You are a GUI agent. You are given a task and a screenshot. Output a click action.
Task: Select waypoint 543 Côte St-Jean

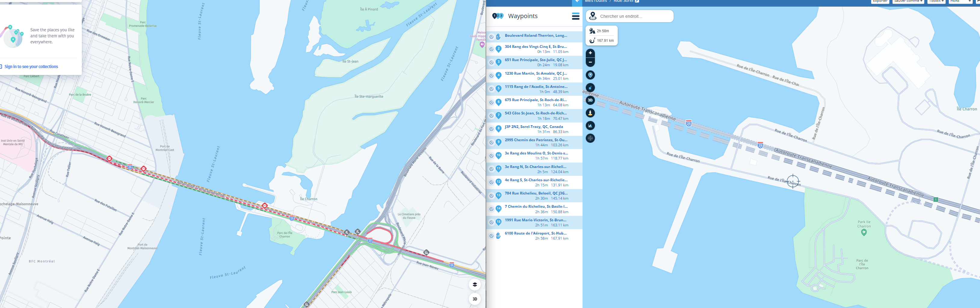(x=534, y=116)
